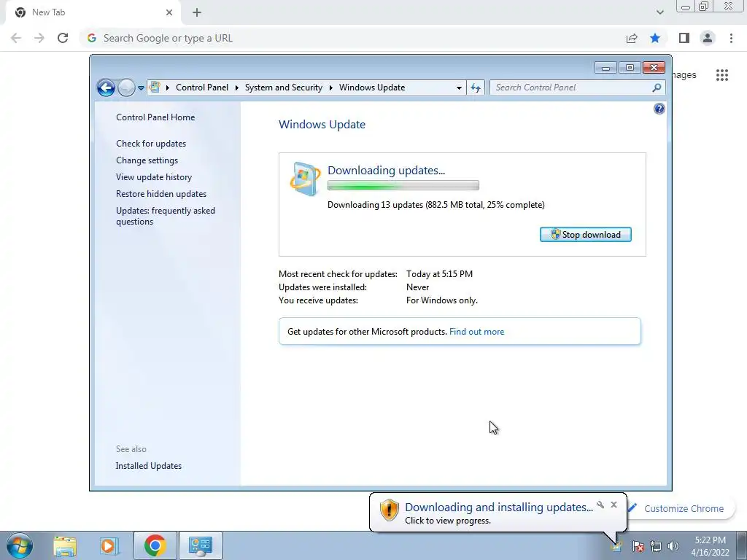Focus Chrome address bar
This screenshot has height=560, width=747.
point(352,38)
